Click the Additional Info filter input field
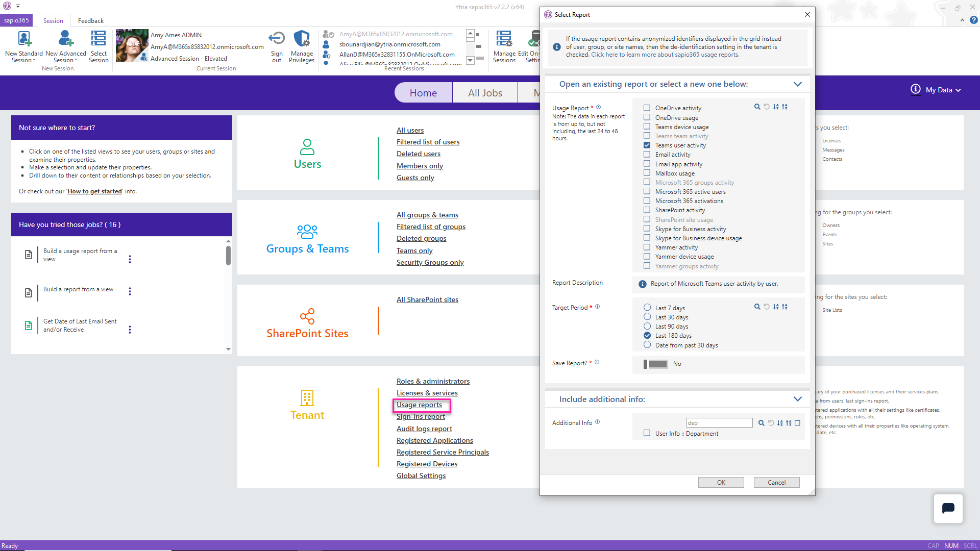This screenshot has height=551, width=980. (x=719, y=423)
